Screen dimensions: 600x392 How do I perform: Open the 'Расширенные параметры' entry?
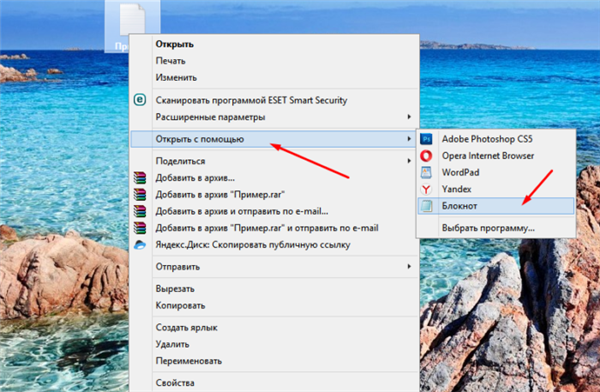275,117
